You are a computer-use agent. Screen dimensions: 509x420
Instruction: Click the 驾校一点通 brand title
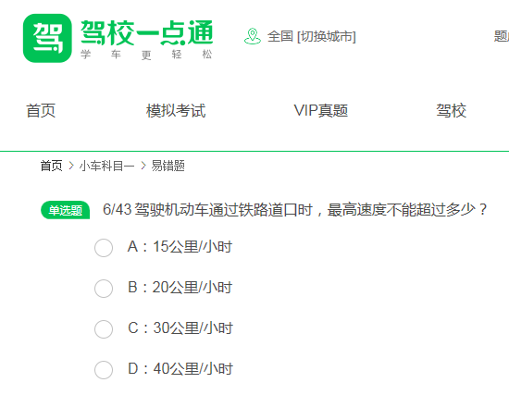coord(147,32)
